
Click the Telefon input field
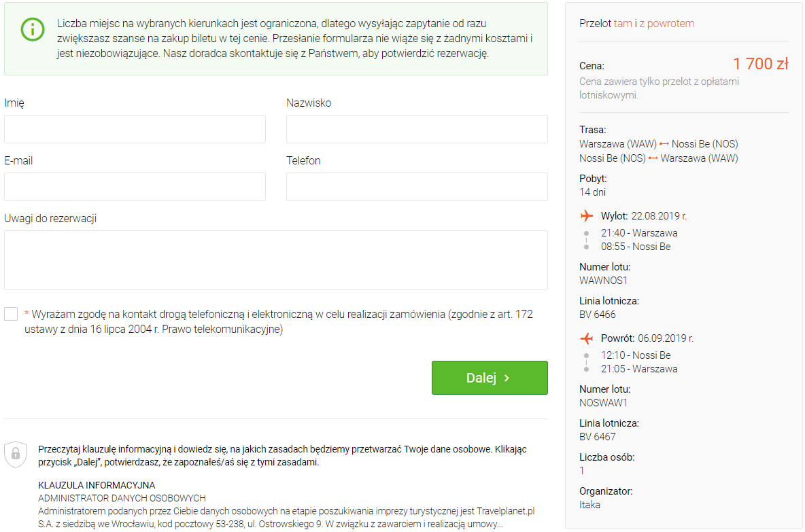(x=417, y=187)
